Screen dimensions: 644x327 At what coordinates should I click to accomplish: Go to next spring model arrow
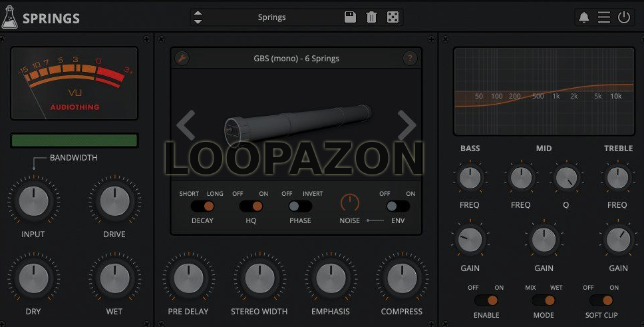[406, 125]
